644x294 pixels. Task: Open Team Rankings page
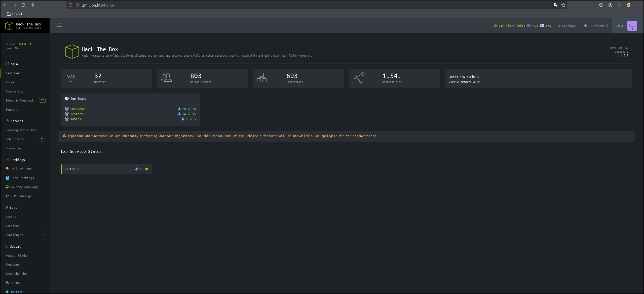click(x=22, y=178)
